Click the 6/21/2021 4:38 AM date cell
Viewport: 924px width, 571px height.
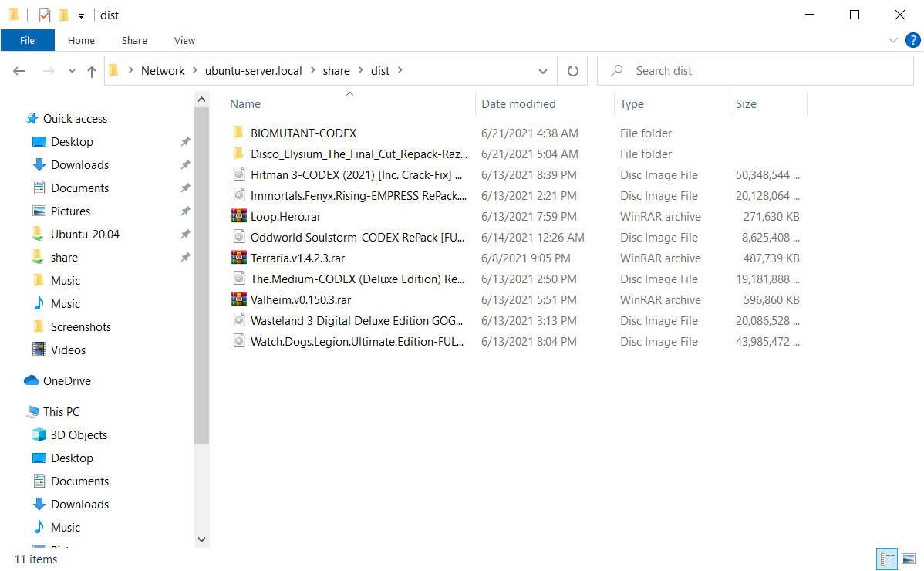coord(529,133)
